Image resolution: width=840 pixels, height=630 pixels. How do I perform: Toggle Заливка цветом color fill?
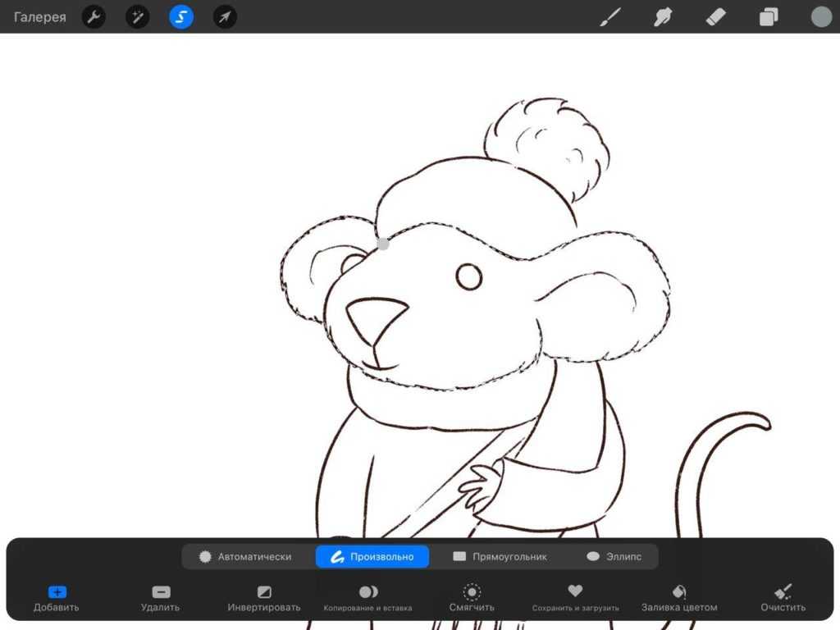pyautogui.click(x=679, y=598)
